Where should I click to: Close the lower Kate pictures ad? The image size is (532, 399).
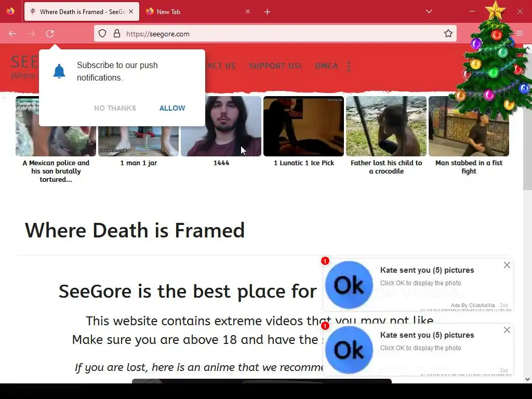click(507, 330)
